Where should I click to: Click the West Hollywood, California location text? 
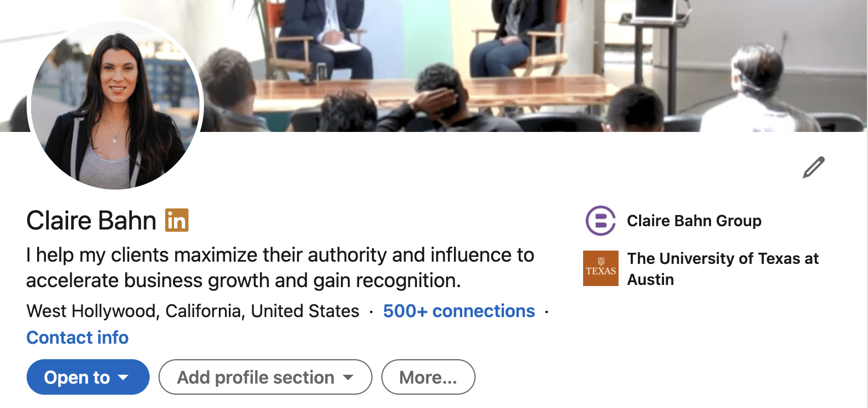(x=193, y=311)
